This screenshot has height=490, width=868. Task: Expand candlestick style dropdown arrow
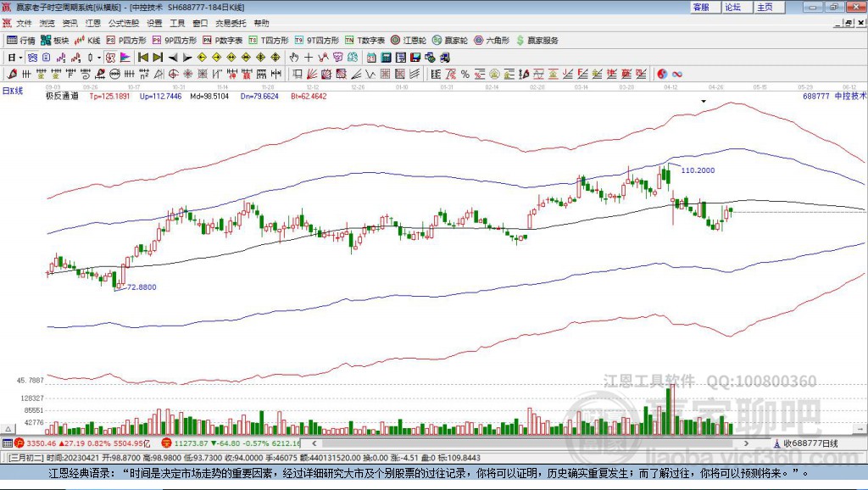pyautogui.click(x=100, y=57)
